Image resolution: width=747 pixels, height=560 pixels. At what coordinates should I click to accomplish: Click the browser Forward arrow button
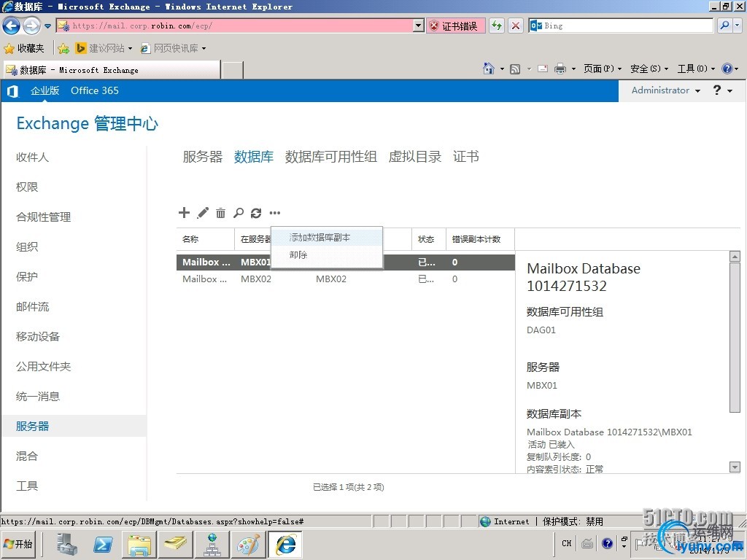pyautogui.click(x=31, y=26)
